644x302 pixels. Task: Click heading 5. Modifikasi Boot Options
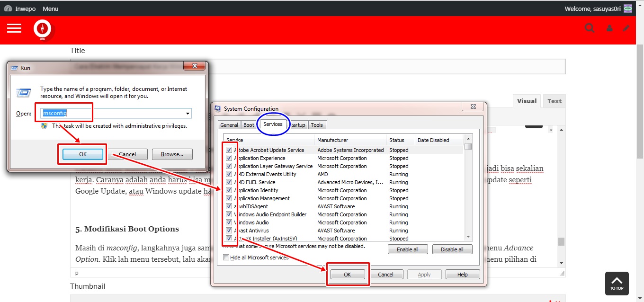coord(127,229)
